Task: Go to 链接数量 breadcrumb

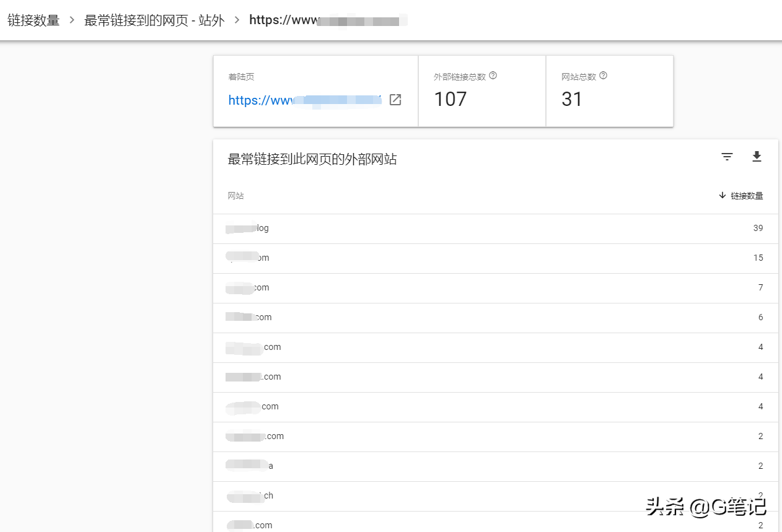Action: tap(33, 20)
